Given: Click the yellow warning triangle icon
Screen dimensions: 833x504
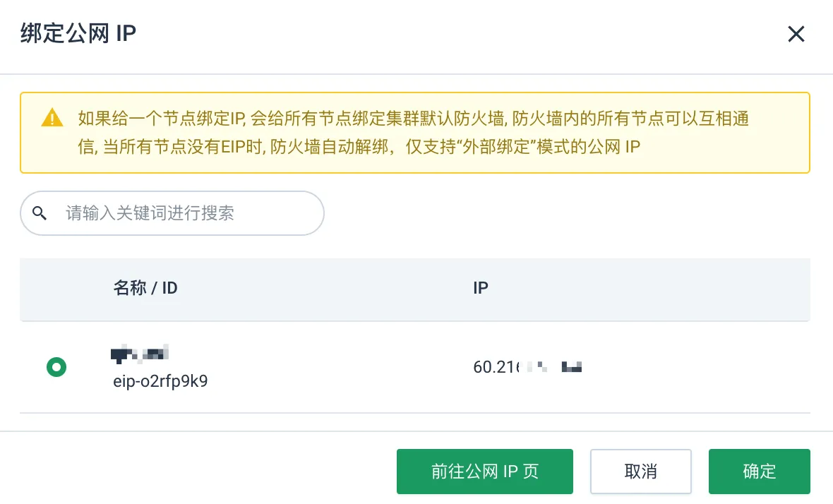Looking at the screenshot, I should tap(52, 117).
